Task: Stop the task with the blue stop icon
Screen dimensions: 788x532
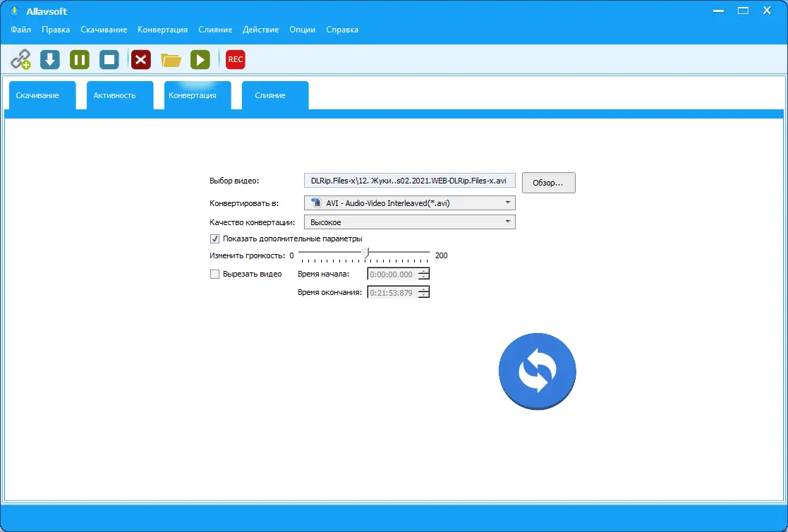Action: (109, 59)
